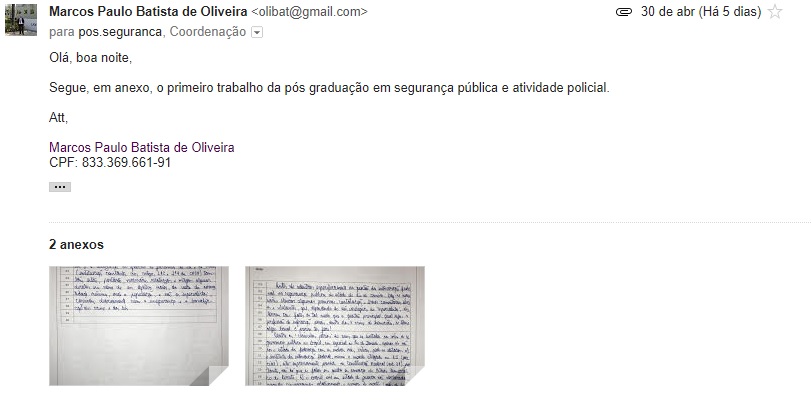This screenshot has width=811, height=400.
Task: Click the signature name Marcos Paulo link
Action: [x=142, y=147]
